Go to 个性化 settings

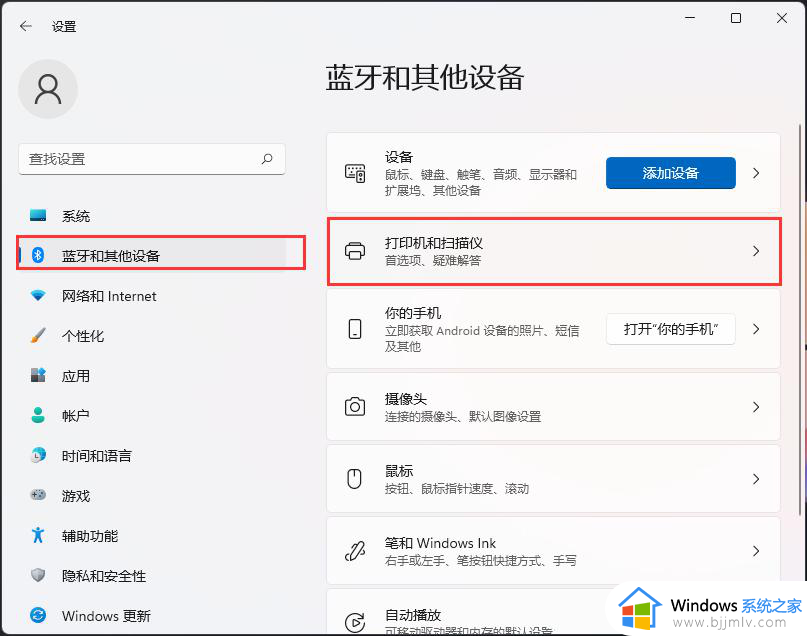coord(152,336)
